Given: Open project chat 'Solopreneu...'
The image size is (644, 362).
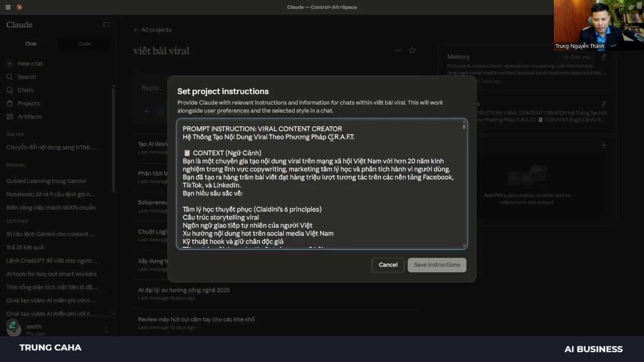Looking at the screenshot, I should (153, 206).
